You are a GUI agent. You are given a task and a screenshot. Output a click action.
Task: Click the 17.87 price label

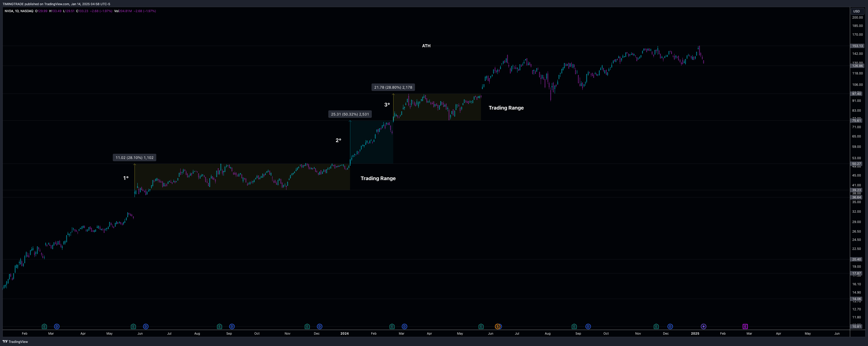coord(856,273)
